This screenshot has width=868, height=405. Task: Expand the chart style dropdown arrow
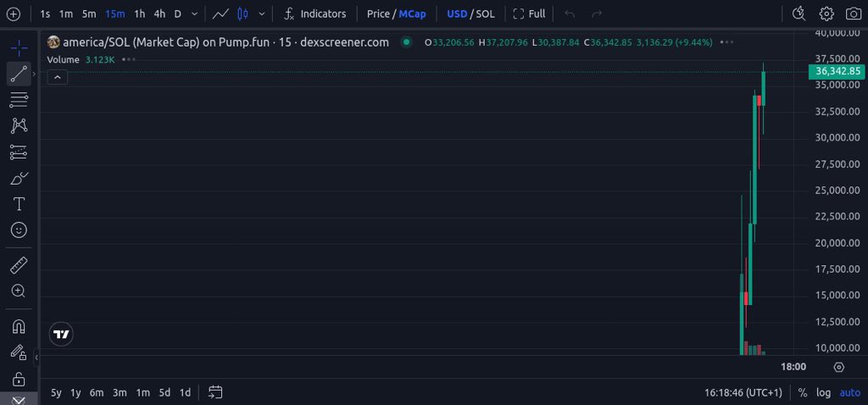pos(262,14)
